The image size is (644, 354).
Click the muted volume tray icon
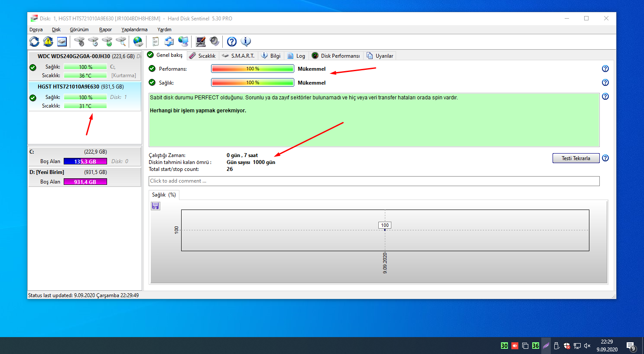pos(588,346)
